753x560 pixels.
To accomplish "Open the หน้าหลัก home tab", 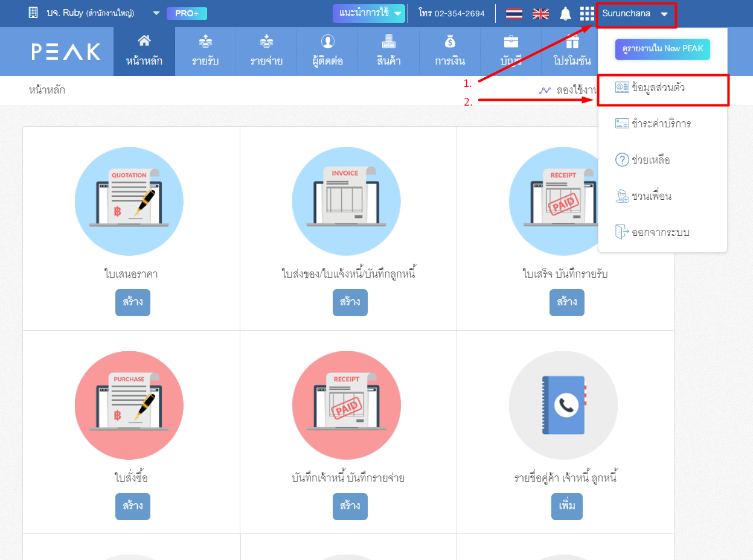I will click(144, 52).
